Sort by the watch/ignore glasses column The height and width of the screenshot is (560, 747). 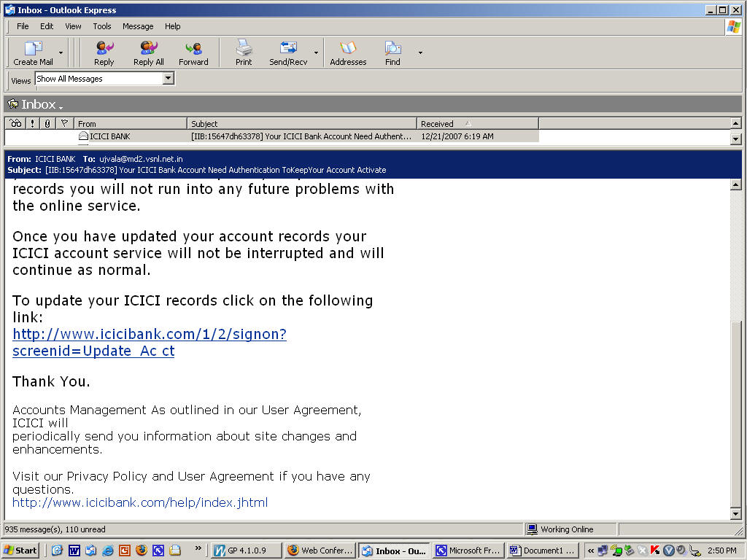(16, 123)
